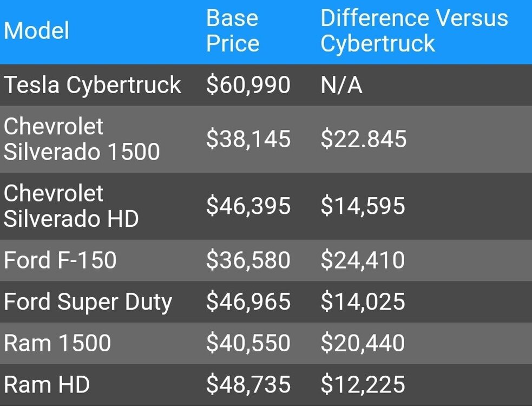Click the $14,595 difference value
Viewport: 532px width, 406px height.
[x=363, y=206]
